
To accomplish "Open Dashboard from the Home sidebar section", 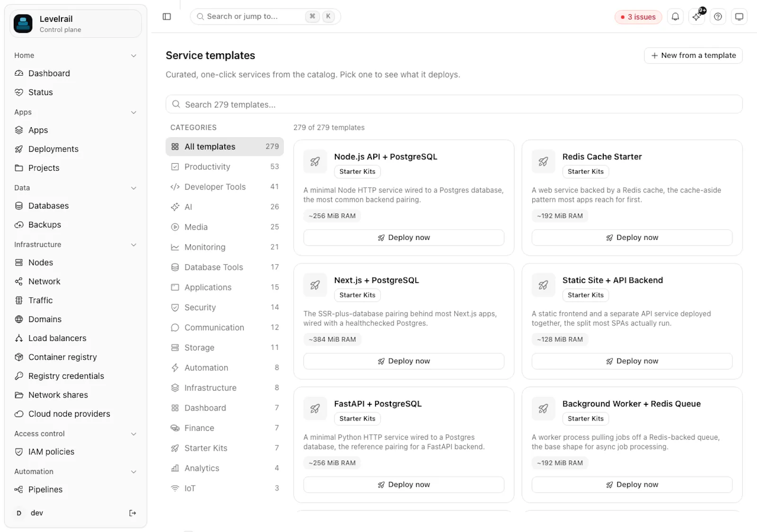I will pyautogui.click(x=76, y=73).
